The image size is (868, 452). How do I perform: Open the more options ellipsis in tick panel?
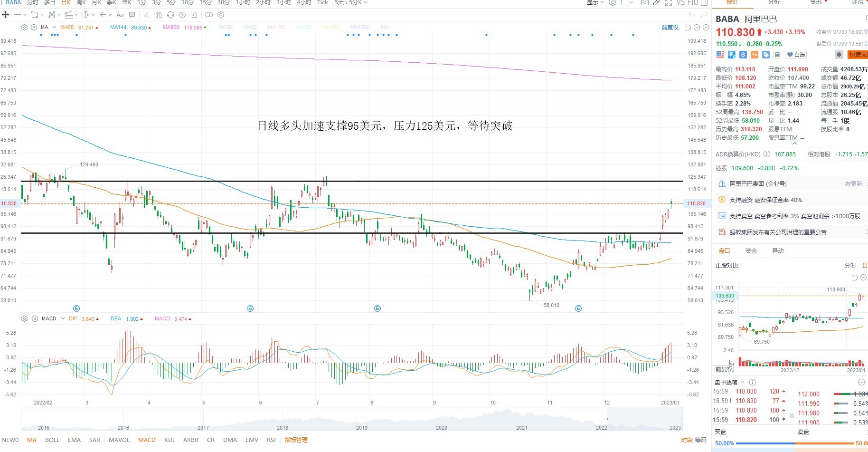coord(861,382)
